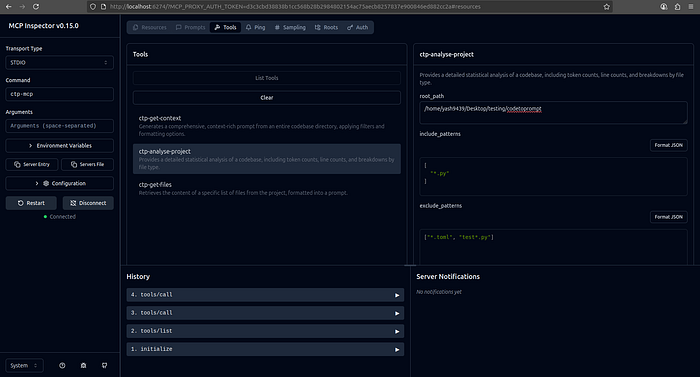
Task: Copy the Server Entry
Action: (x=31, y=164)
